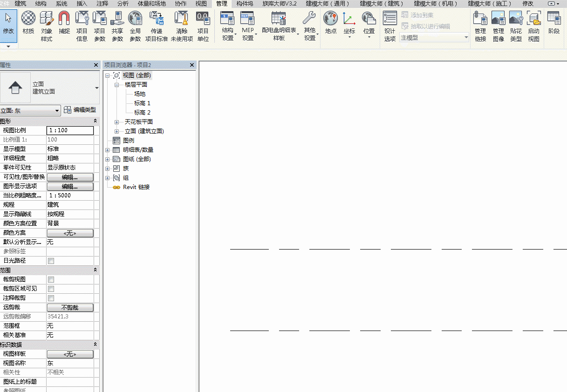The height and width of the screenshot is (392, 567).
Task: Click the 不剪裁 far clipping button
Action: (x=70, y=308)
